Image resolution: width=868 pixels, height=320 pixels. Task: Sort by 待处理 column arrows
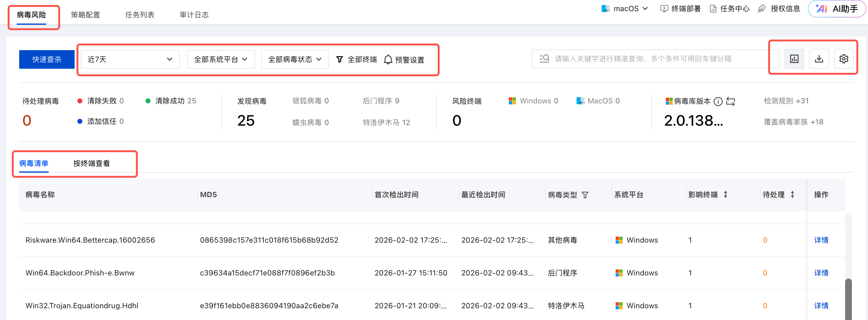792,194
